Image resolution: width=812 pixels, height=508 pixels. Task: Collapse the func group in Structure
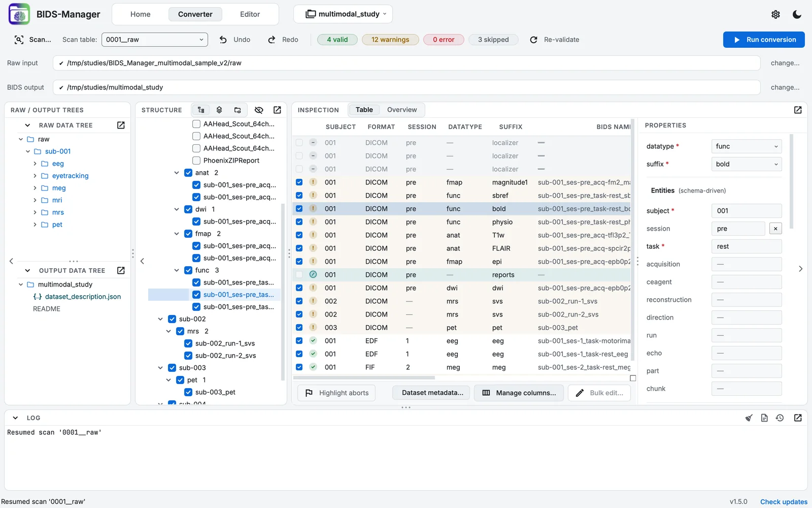click(x=177, y=270)
